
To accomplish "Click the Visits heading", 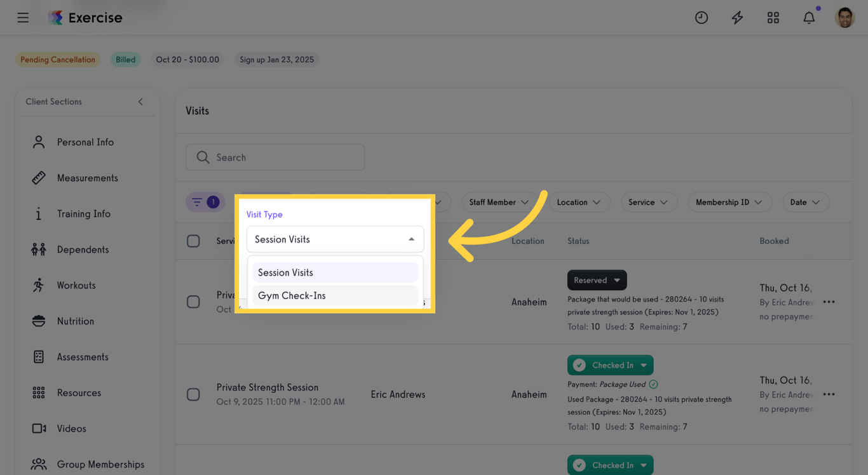I will pyautogui.click(x=197, y=110).
